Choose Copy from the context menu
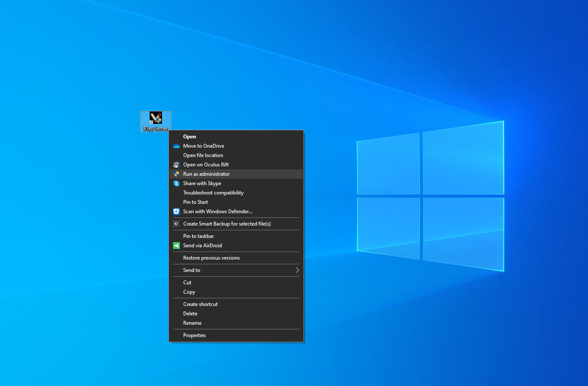 (189, 292)
